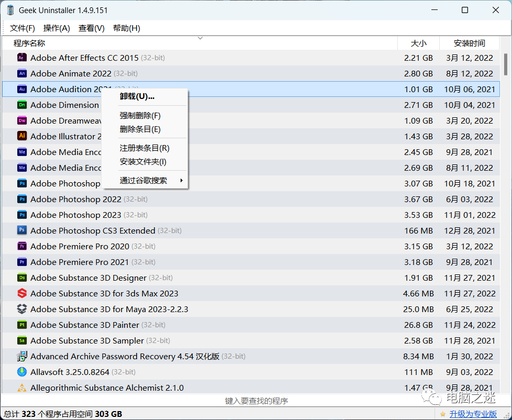Click the Adobe Illustrator Ai icon
512x420 pixels.
click(22, 136)
